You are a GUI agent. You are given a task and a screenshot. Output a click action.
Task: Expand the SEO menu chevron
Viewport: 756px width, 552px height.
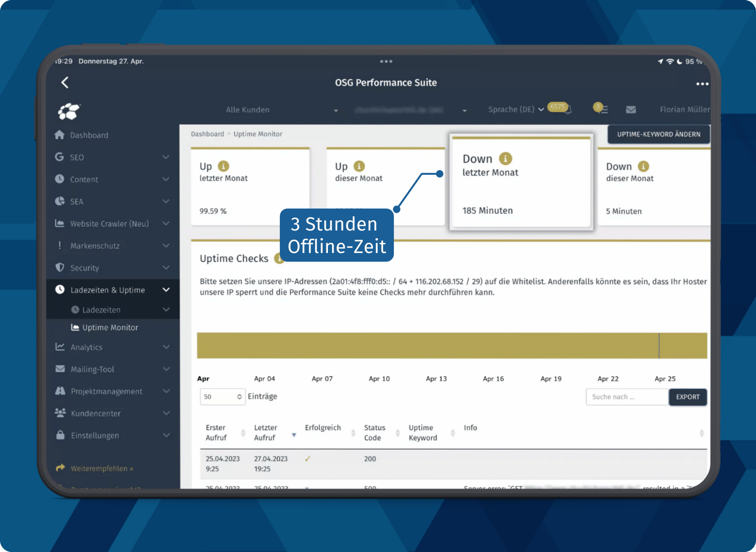[166, 157]
